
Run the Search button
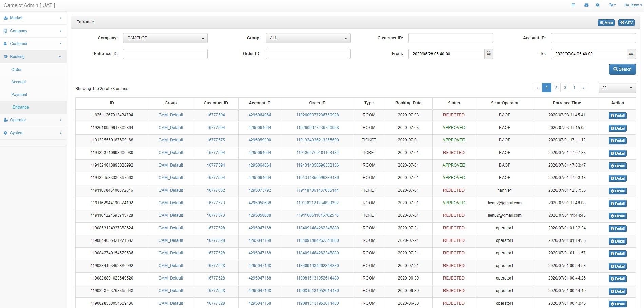(x=622, y=69)
